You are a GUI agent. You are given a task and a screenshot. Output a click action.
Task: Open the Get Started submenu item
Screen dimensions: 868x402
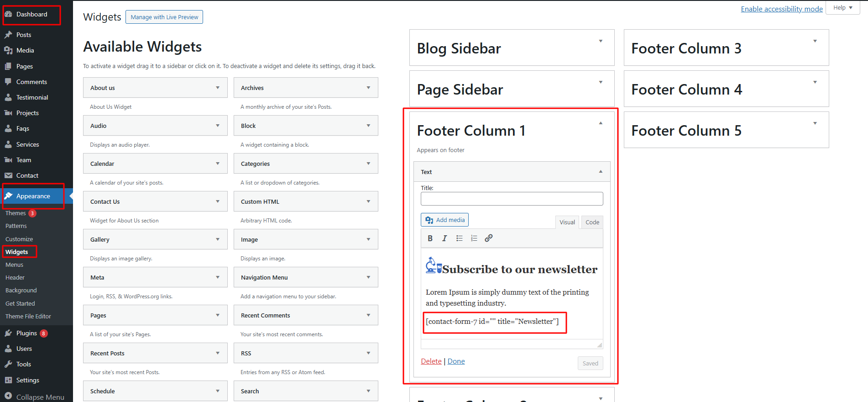click(x=20, y=303)
